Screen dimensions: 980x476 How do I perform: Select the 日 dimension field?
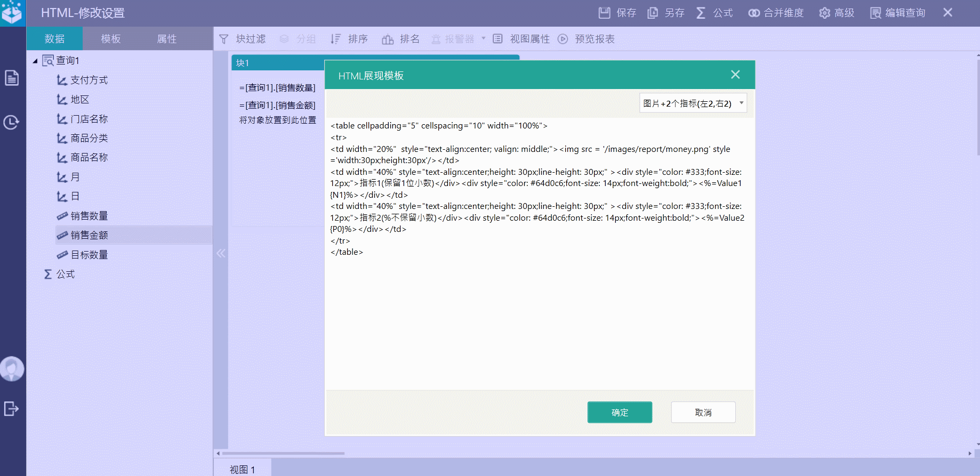point(68,196)
